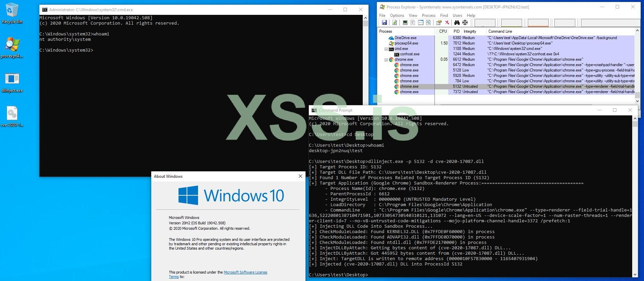The image size is (644, 281).
Task: Sort by the Integrity column header
Action: click(x=474, y=31)
